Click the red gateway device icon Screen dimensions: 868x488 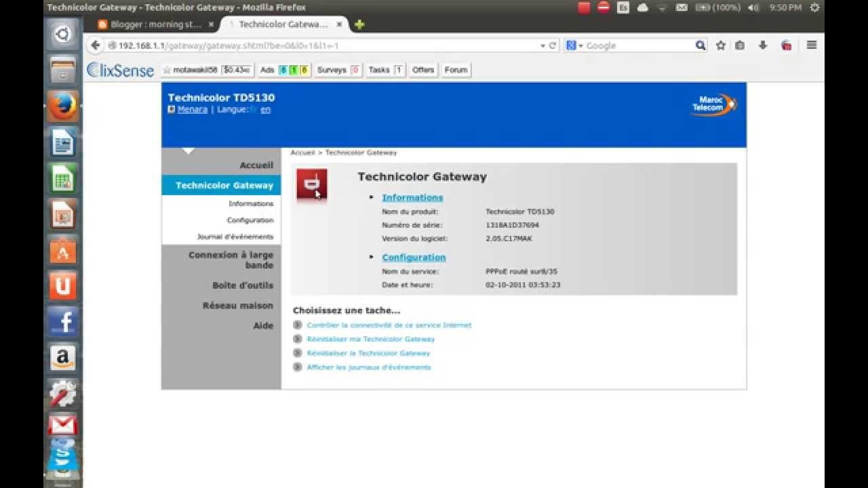(x=312, y=184)
